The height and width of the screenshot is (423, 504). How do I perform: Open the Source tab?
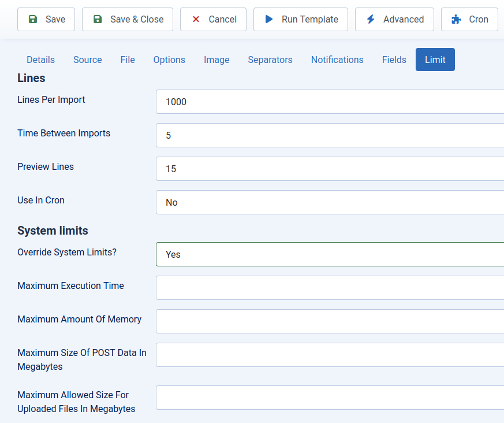pyautogui.click(x=87, y=60)
